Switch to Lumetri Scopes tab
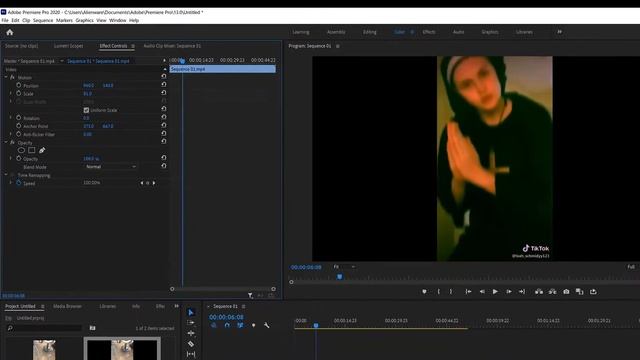Image resolution: width=640 pixels, height=360 pixels. click(68, 46)
